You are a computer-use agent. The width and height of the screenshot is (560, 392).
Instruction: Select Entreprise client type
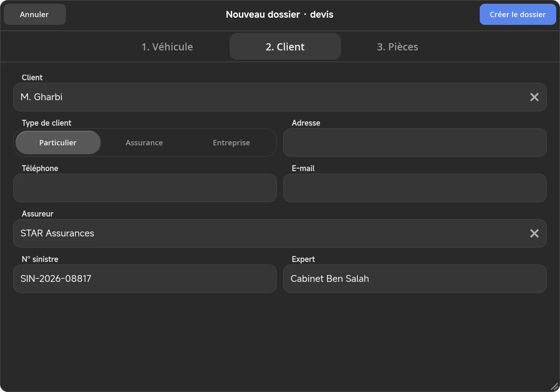(231, 142)
